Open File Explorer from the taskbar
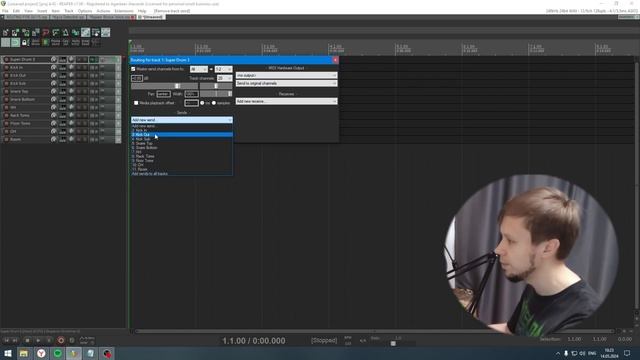Image resolution: width=640 pixels, height=360 pixels. point(24,353)
